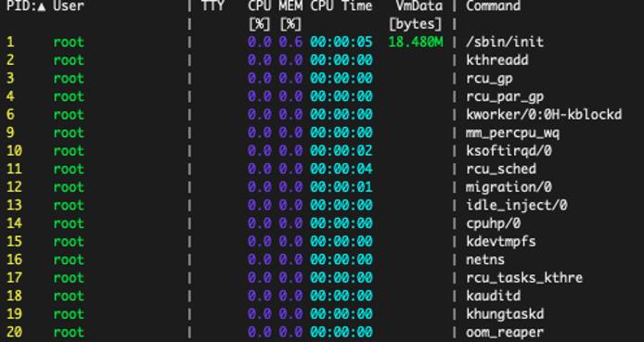Image resolution: width=644 pixels, height=342 pixels.
Task: Select the TTY column header
Action: [213, 6]
